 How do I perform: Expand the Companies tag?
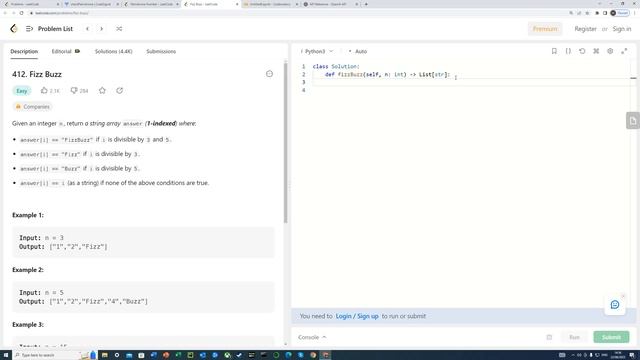pyautogui.click(x=32, y=107)
